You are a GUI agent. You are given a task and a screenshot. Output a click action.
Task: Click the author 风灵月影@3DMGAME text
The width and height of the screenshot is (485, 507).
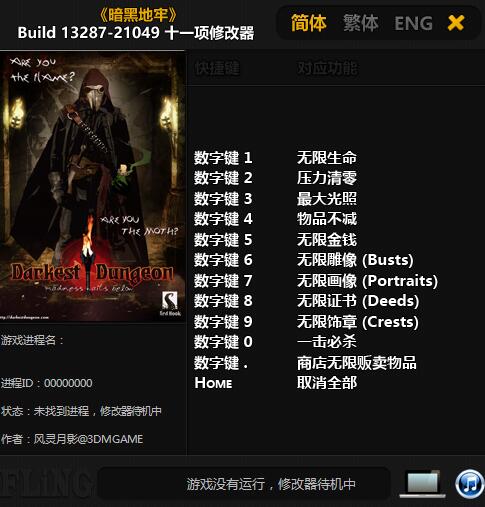(88, 439)
